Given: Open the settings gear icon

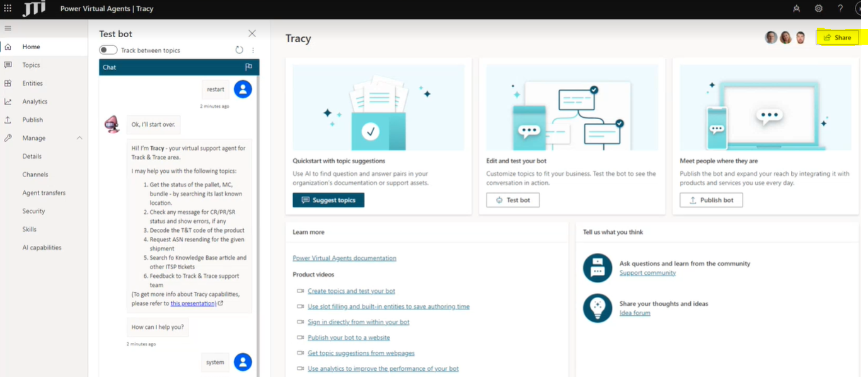Looking at the screenshot, I should click(x=818, y=9).
